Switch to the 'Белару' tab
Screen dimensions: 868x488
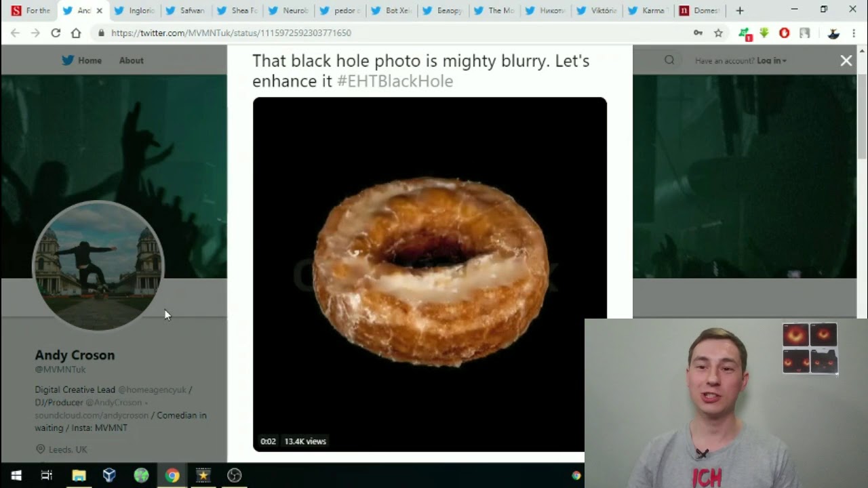point(444,10)
